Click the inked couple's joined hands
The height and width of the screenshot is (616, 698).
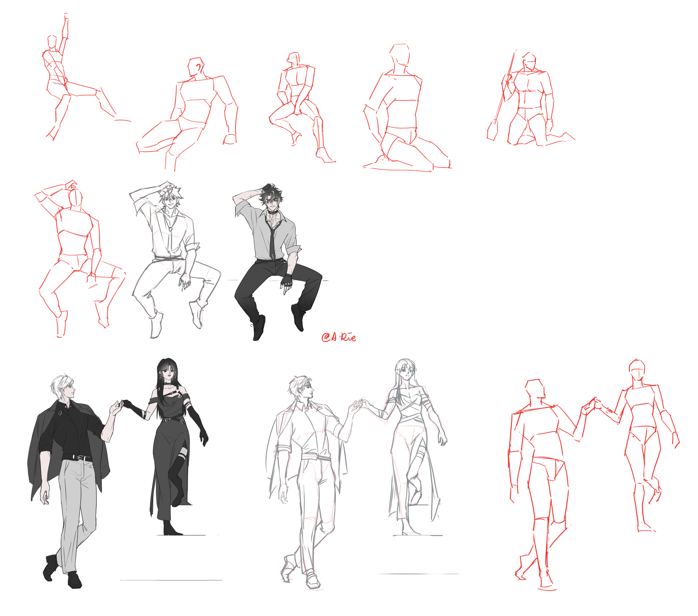pos(121,404)
